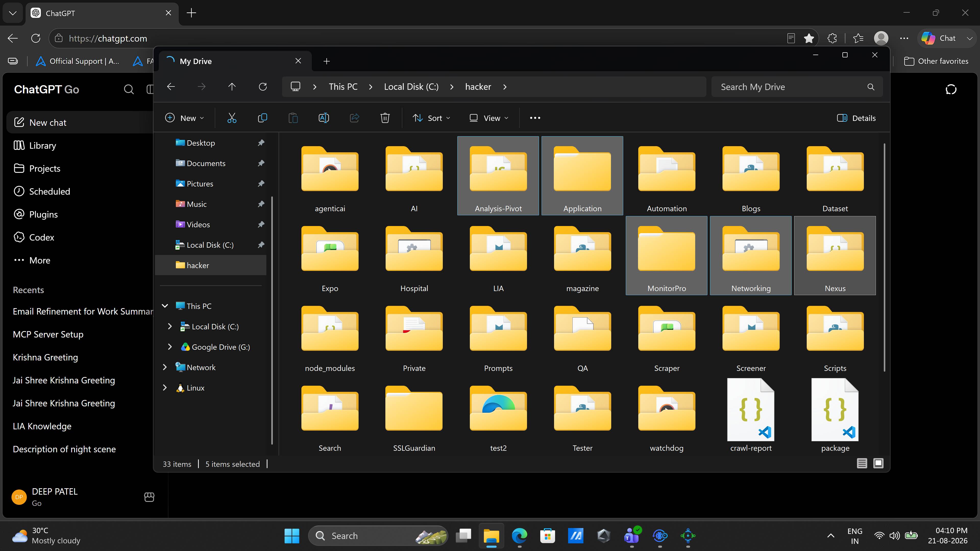Viewport: 980px width, 551px height.
Task: Switch to details list view icon in status bar
Action: pyautogui.click(x=862, y=463)
